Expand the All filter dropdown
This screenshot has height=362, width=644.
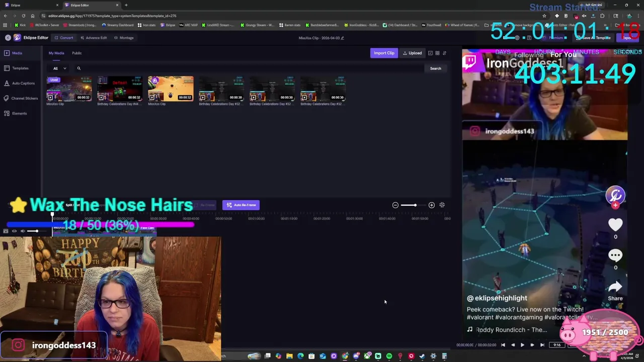click(59, 68)
